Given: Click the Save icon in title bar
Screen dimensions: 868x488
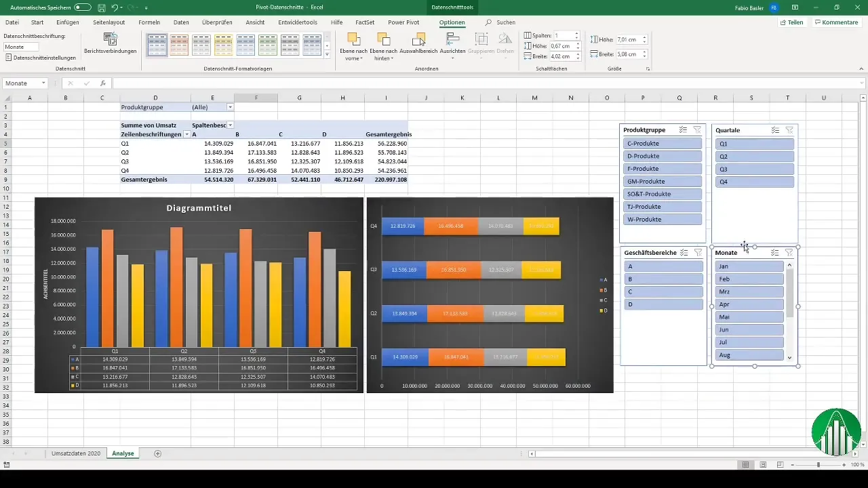Looking at the screenshot, I should [101, 7].
